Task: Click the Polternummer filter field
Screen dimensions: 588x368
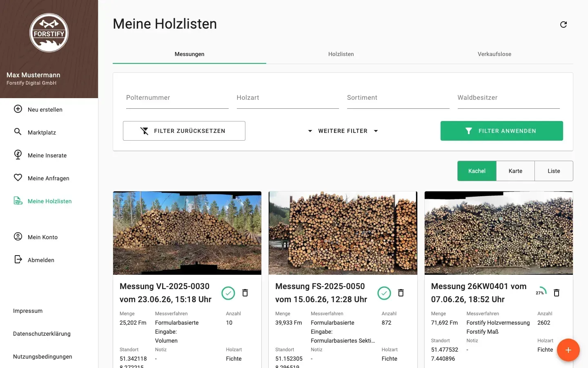Action: 177,98
